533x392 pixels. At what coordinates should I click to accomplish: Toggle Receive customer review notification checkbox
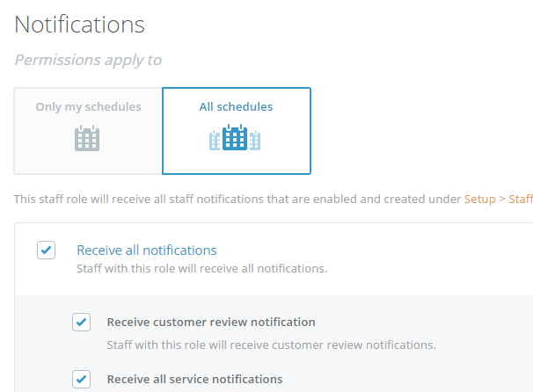[x=81, y=322]
